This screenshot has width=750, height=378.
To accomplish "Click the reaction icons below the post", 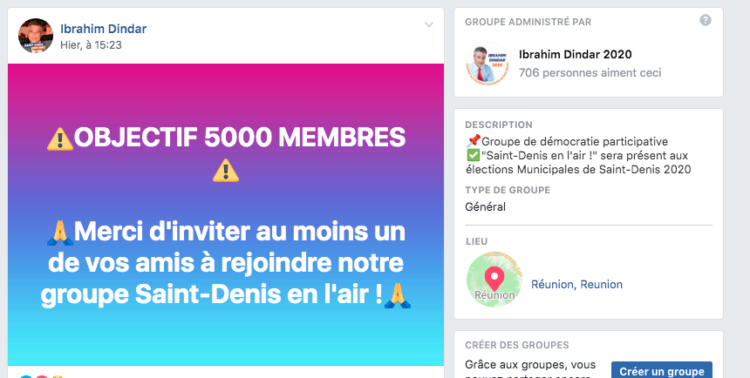I will [41, 376].
